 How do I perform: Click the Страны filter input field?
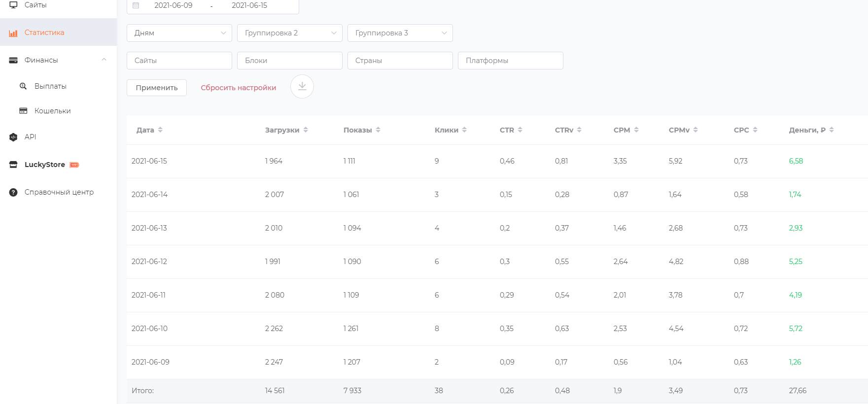[400, 61]
